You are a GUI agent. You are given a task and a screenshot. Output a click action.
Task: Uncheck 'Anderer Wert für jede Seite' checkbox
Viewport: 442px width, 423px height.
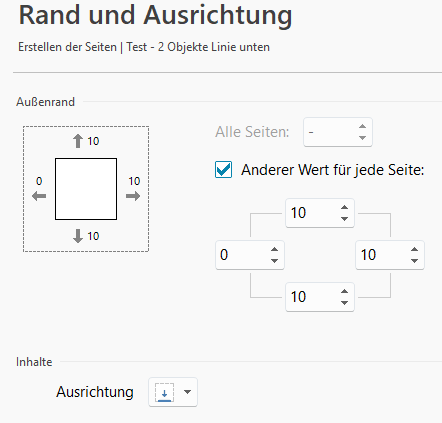click(x=223, y=170)
